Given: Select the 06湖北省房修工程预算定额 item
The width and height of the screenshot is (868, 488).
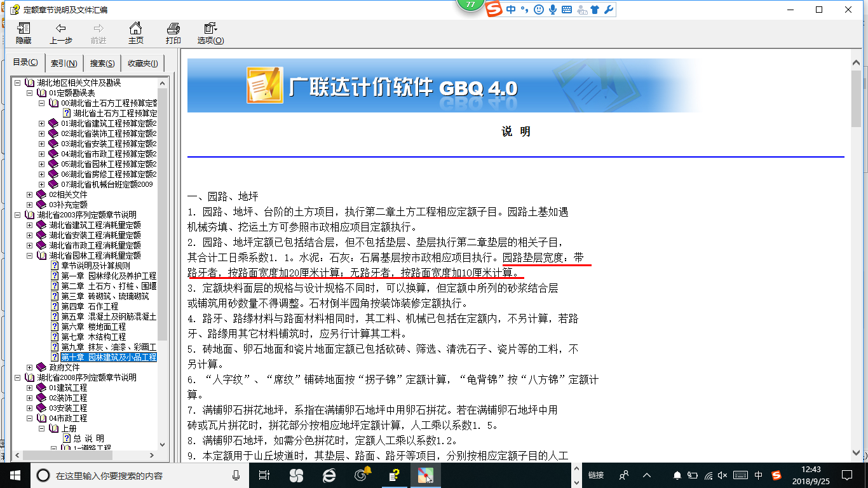Looking at the screenshot, I should click(109, 174).
